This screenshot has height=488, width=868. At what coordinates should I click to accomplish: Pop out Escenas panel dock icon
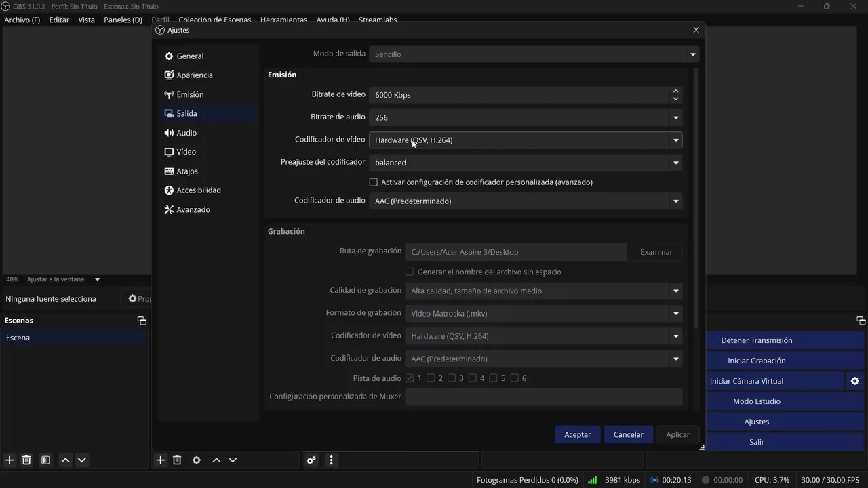[x=142, y=321]
